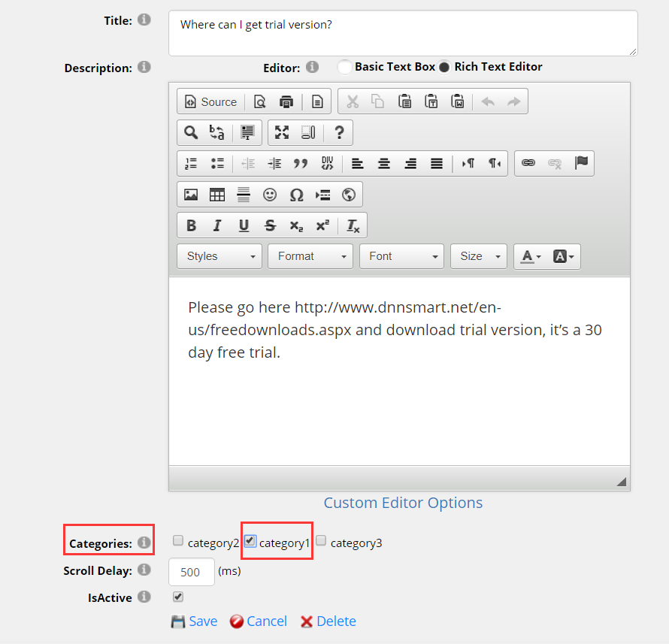Create a Div container
The height and width of the screenshot is (644, 669).
pos(327,163)
